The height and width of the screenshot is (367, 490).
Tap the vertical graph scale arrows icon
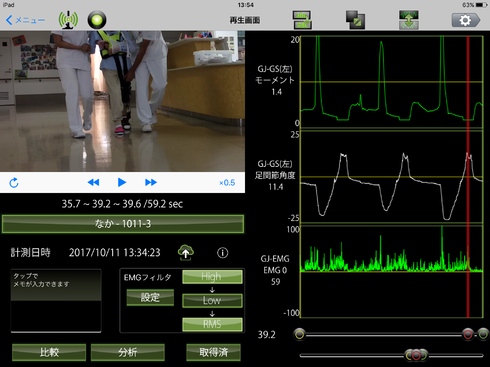tap(409, 20)
